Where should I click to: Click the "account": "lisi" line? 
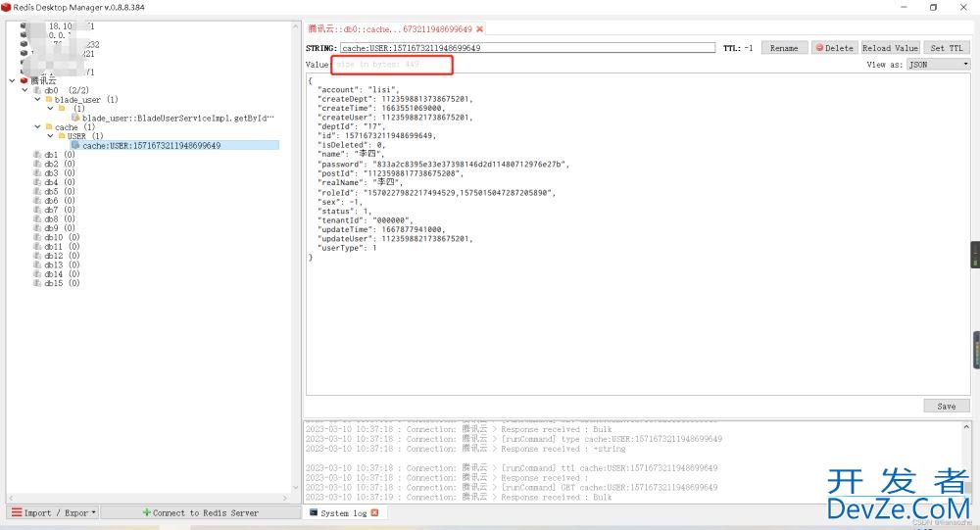[358, 89]
